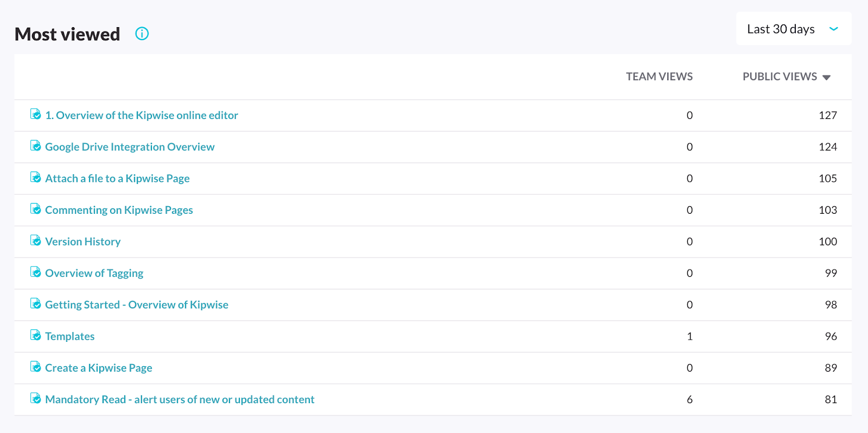868x433 pixels.
Task: Go to the Version History article
Action: click(x=83, y=241)
